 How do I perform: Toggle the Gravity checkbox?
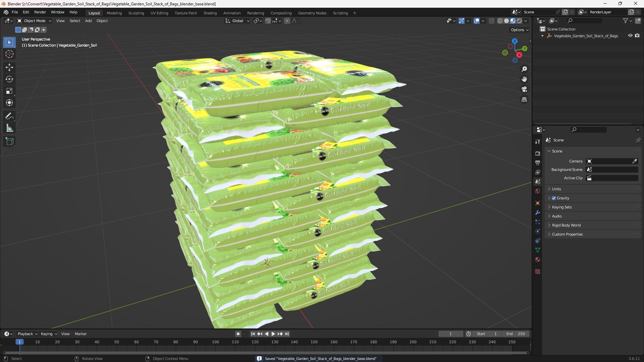coord(554,198)
